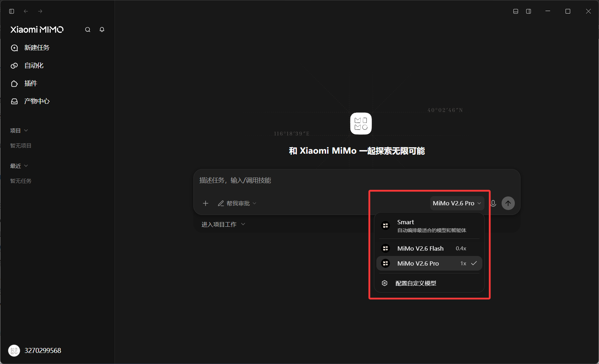599x364 pixels.
Task: Focus the 描述任务 input field
Action: tap(357, 180)
